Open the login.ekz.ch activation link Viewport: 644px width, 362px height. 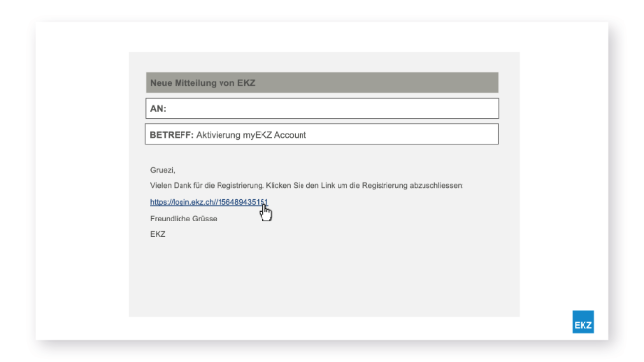(209, 202)
